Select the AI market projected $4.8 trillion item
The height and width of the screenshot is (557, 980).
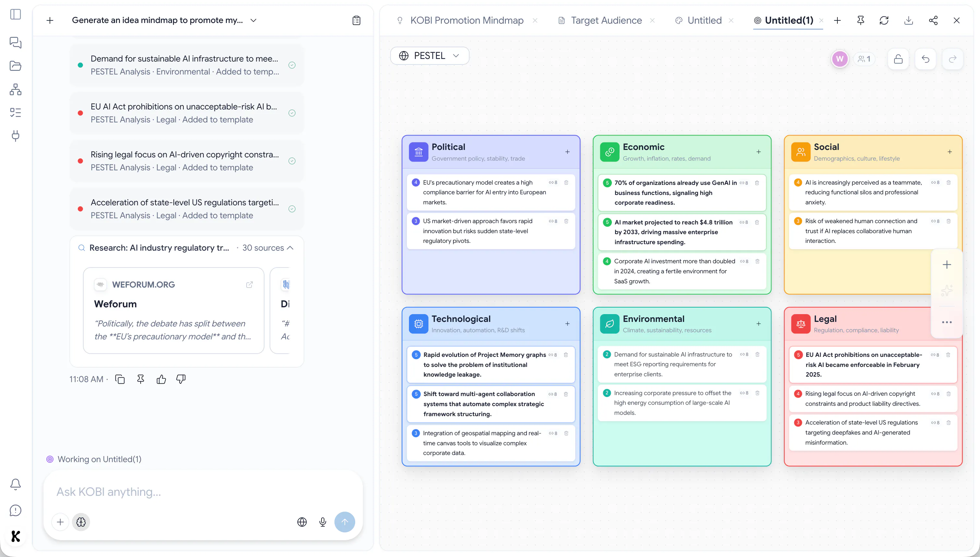point(682,232)
